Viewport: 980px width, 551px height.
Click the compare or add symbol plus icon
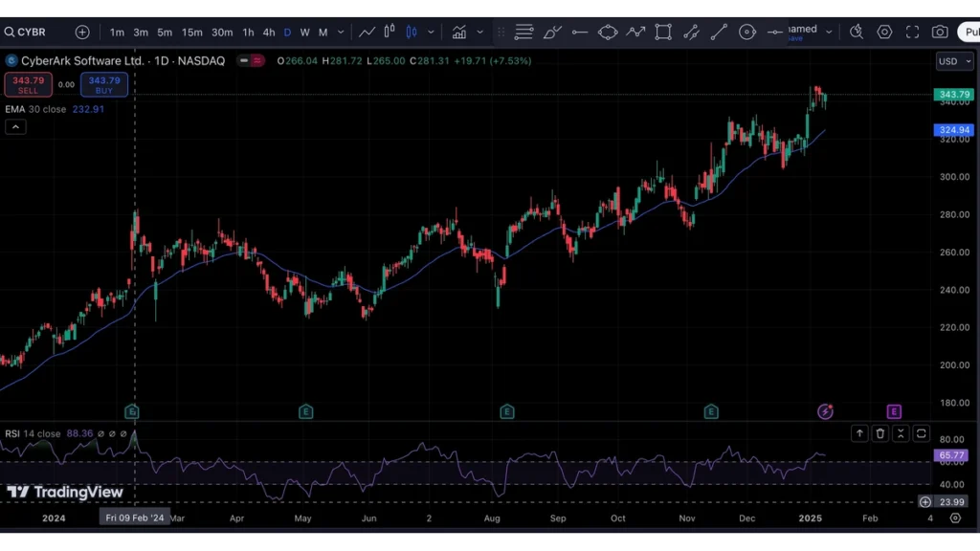tap(82, 32)
